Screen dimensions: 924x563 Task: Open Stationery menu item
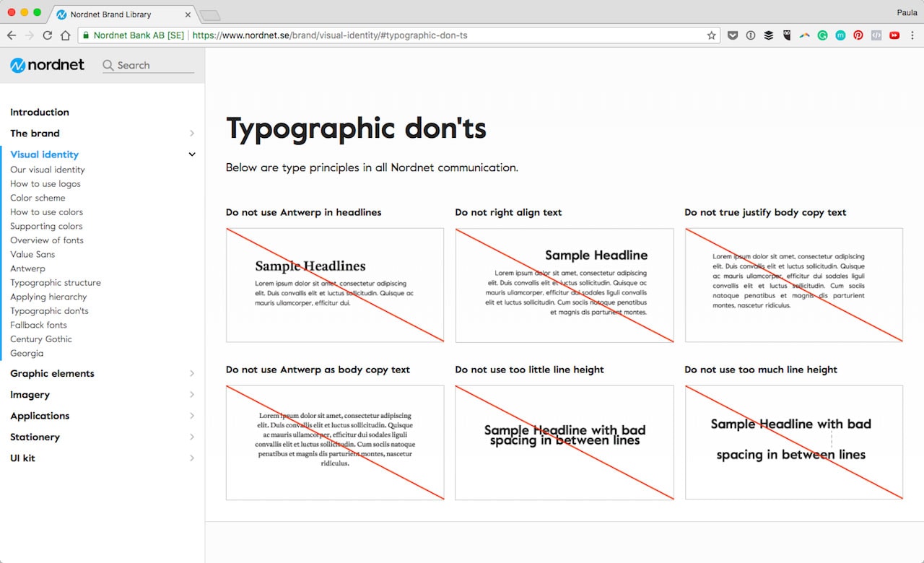pos(35,437)
